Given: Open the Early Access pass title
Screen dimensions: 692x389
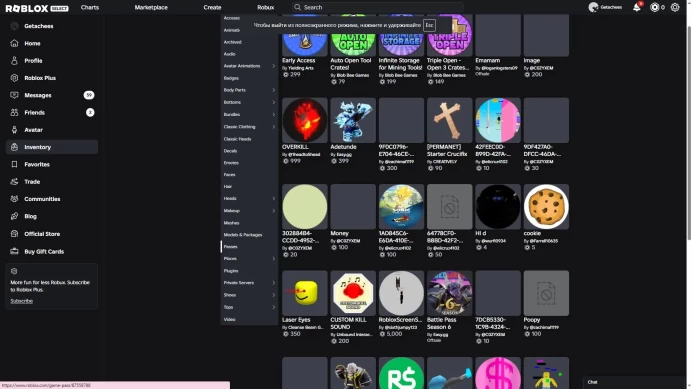Looking at the screenshot, I should (x=299, y=60).
